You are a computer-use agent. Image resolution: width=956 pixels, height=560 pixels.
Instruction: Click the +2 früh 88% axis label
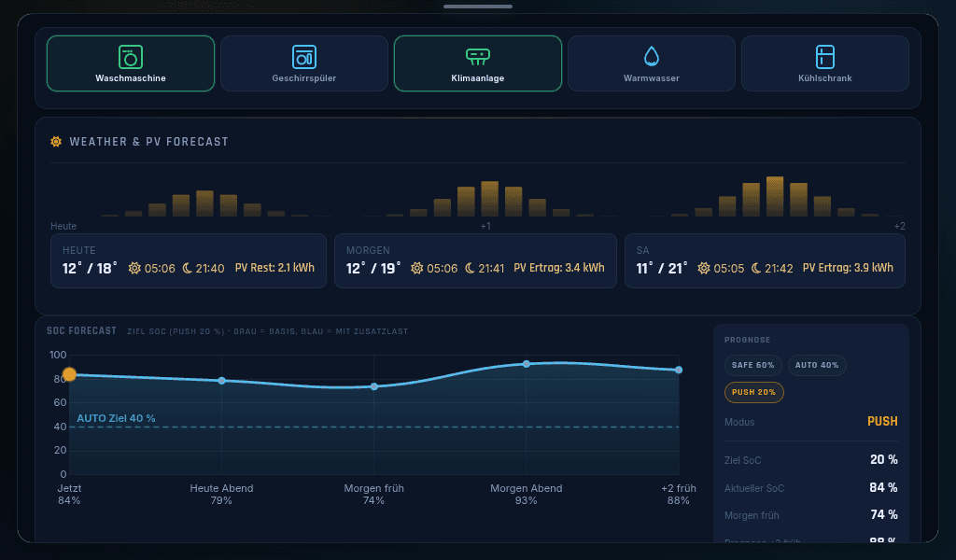[x=679, y=494]
